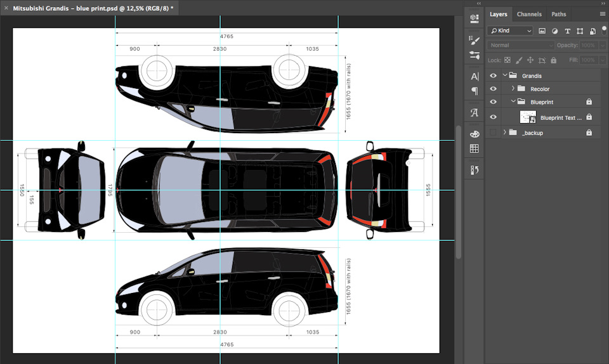Click the Fill value field

tap(589, 60)
